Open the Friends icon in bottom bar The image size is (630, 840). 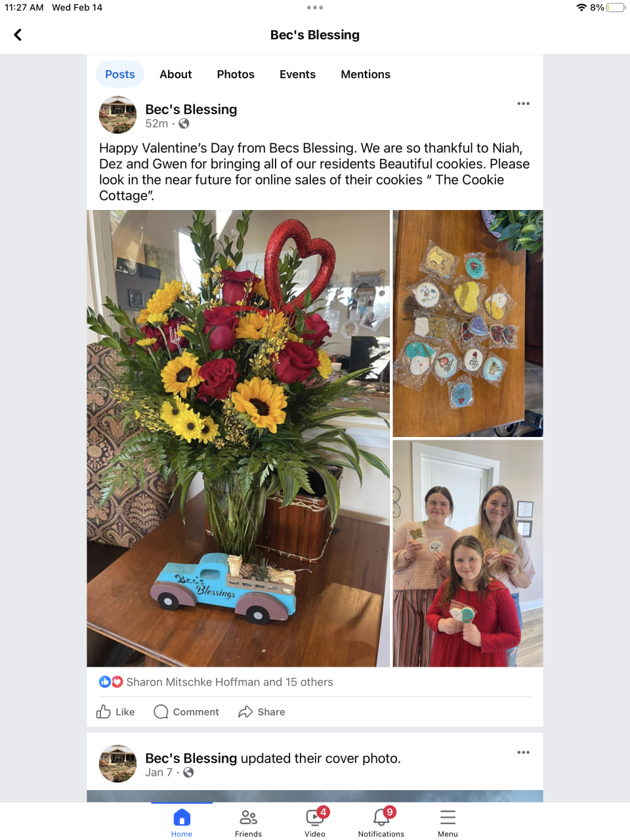(x=248, y=817)
